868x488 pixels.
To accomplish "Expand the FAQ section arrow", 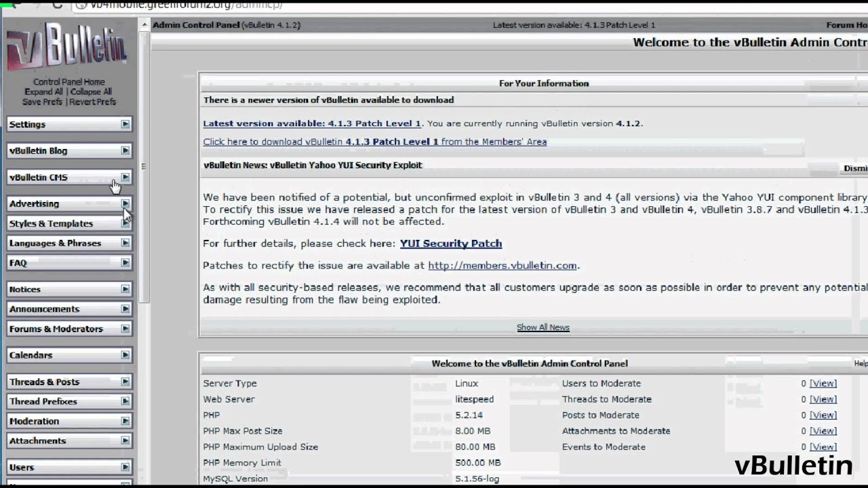I will (125, 262).
